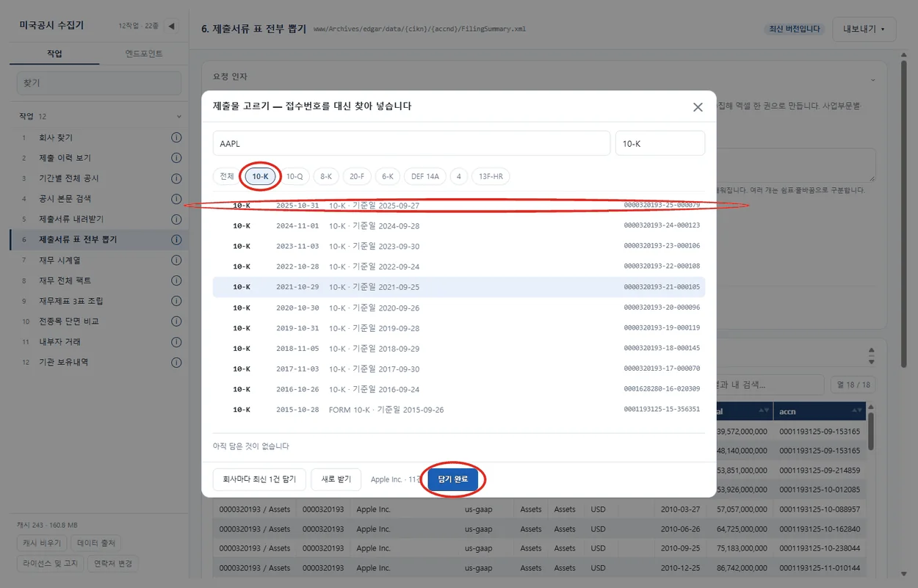Toggle the 20-F filter chip
The image size is (918, 588).
(x=357, y=176)
